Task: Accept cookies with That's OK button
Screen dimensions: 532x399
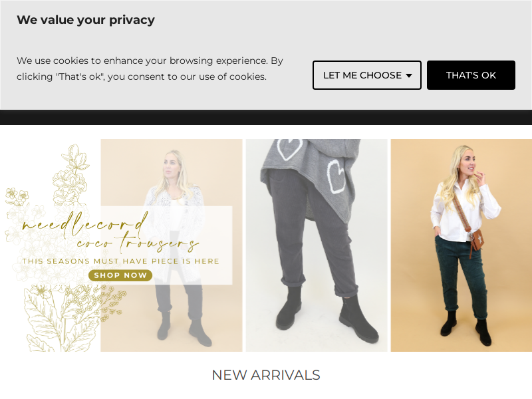Action: (471, 75)
